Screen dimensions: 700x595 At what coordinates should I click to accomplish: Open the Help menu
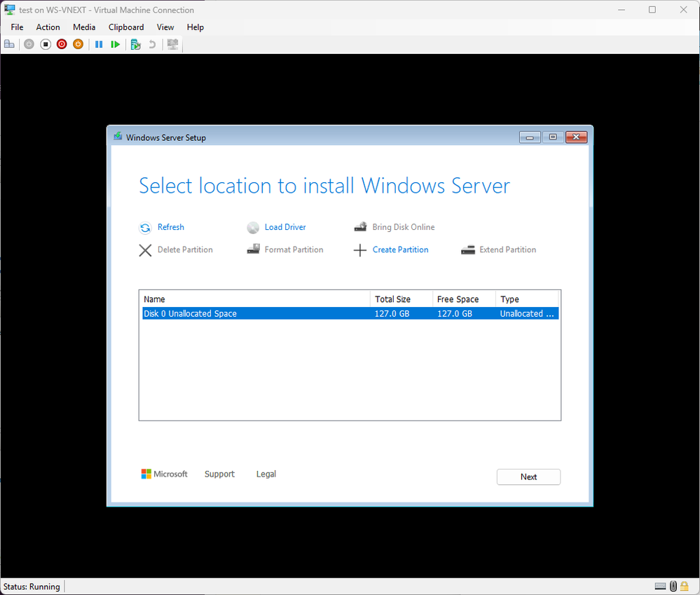click(x=195, y=27)
